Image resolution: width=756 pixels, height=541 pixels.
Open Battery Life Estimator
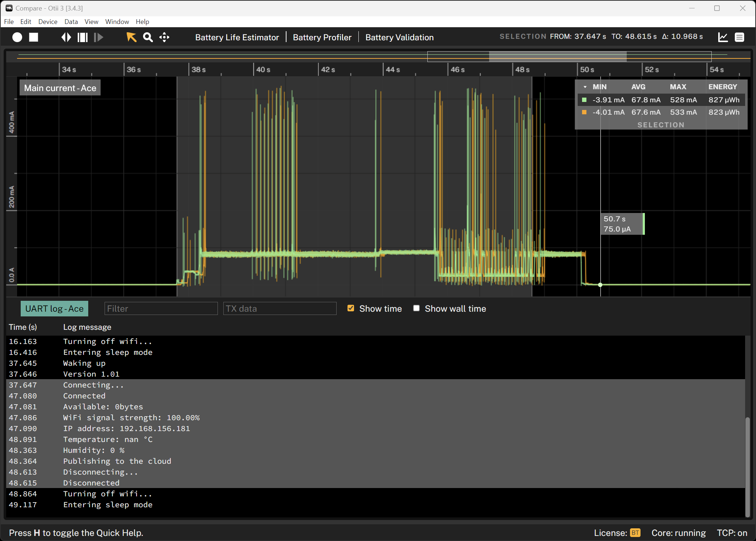(237, 37)
